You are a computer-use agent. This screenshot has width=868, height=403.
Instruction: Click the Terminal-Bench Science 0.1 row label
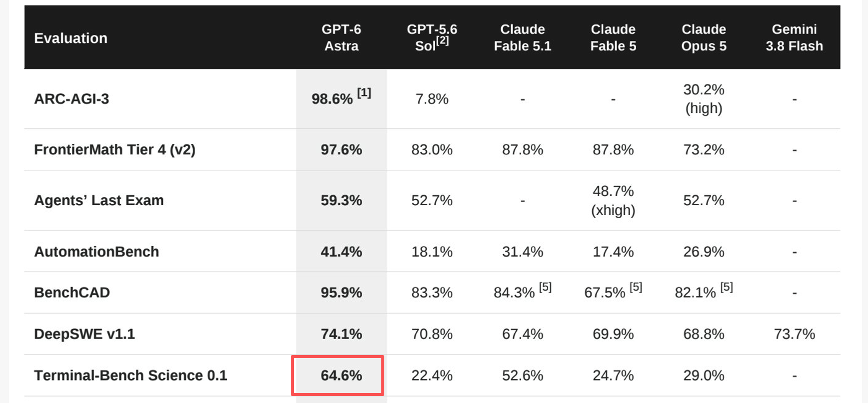(130, 376)
